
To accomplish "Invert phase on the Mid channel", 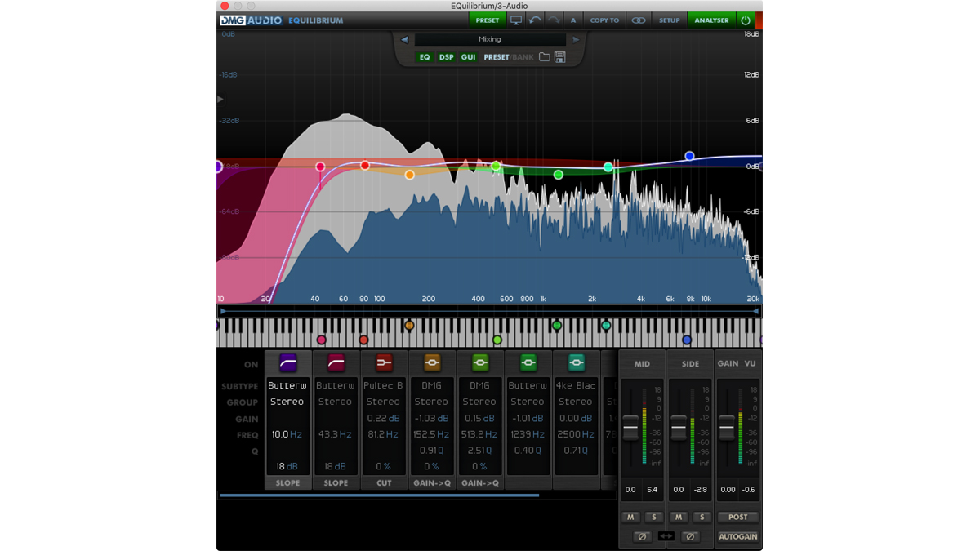I will point(642,536).
